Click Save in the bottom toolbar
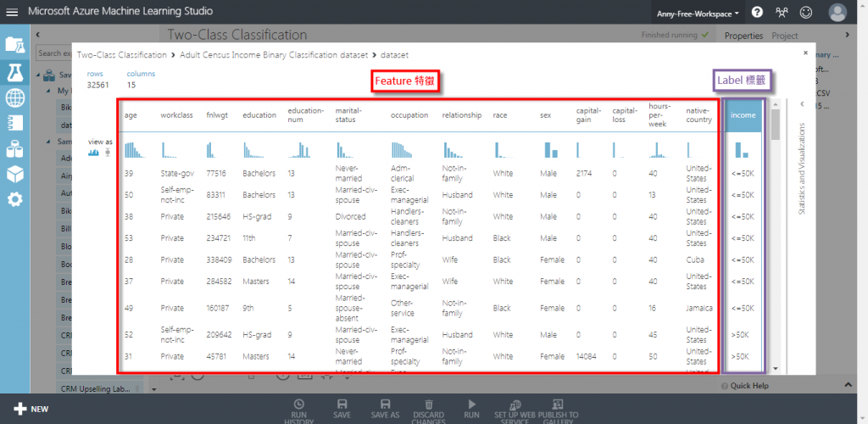 click(x=342, y=410)
